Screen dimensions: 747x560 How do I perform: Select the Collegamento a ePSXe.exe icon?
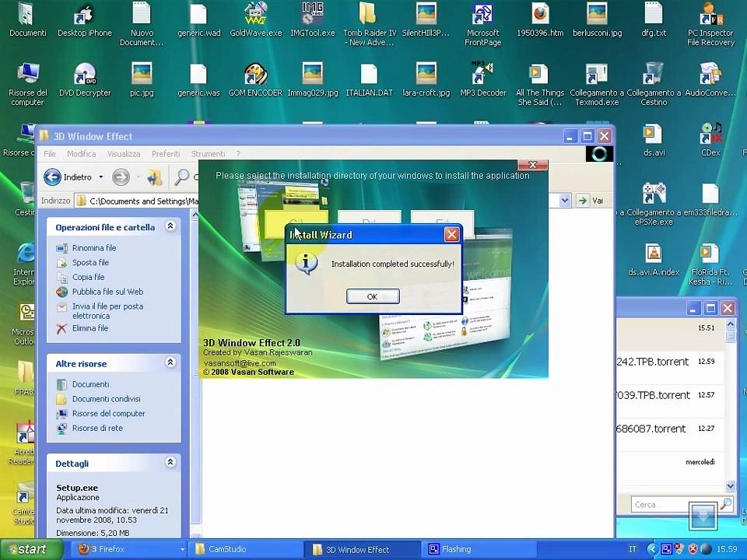[x=654, y=205]
